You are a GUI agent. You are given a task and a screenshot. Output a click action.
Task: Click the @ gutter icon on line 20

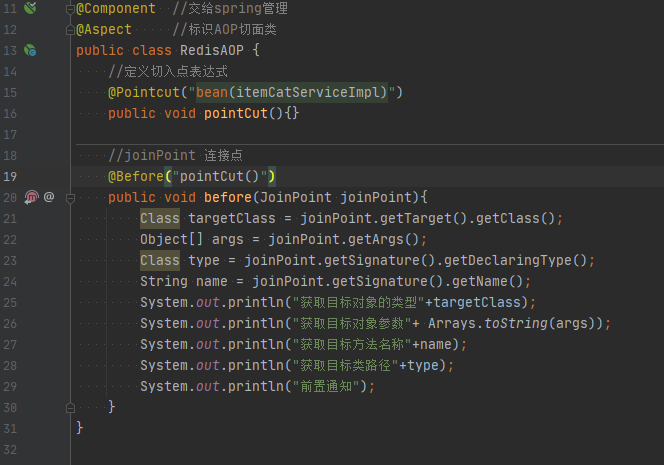coord(49,197)
